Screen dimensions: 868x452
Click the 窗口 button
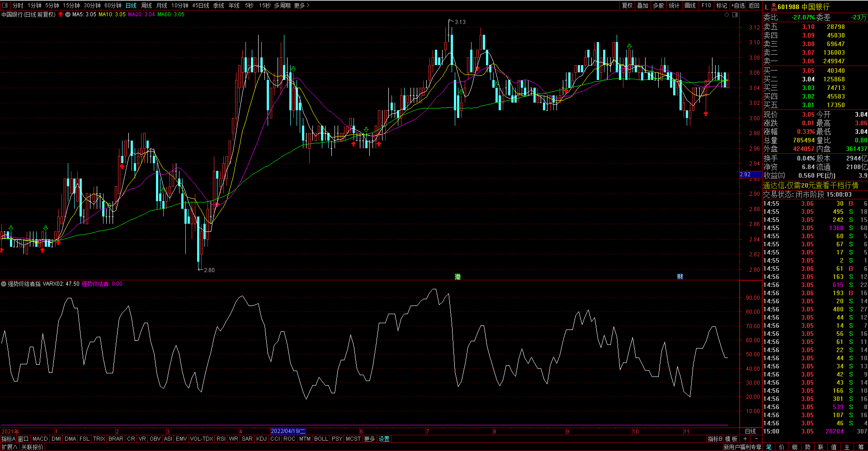(x=23, y=439)
